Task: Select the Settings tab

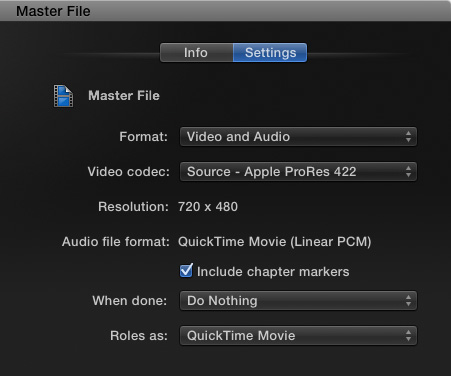Action: (270, 52)
